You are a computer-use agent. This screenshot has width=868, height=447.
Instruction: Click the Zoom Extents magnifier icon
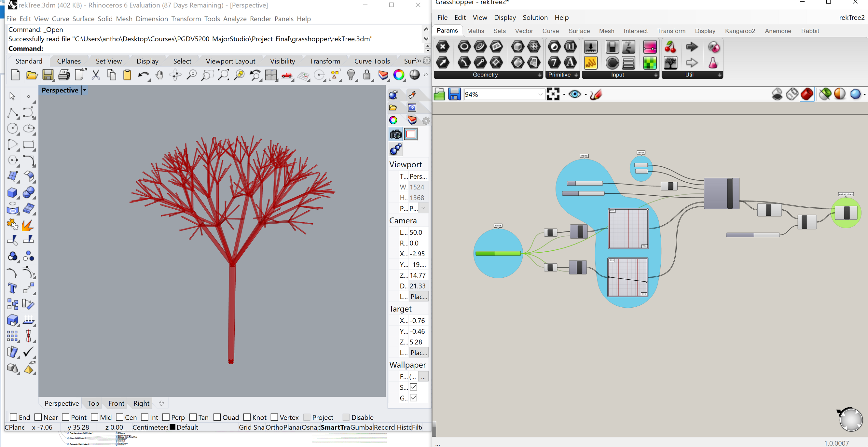[223, 75]
